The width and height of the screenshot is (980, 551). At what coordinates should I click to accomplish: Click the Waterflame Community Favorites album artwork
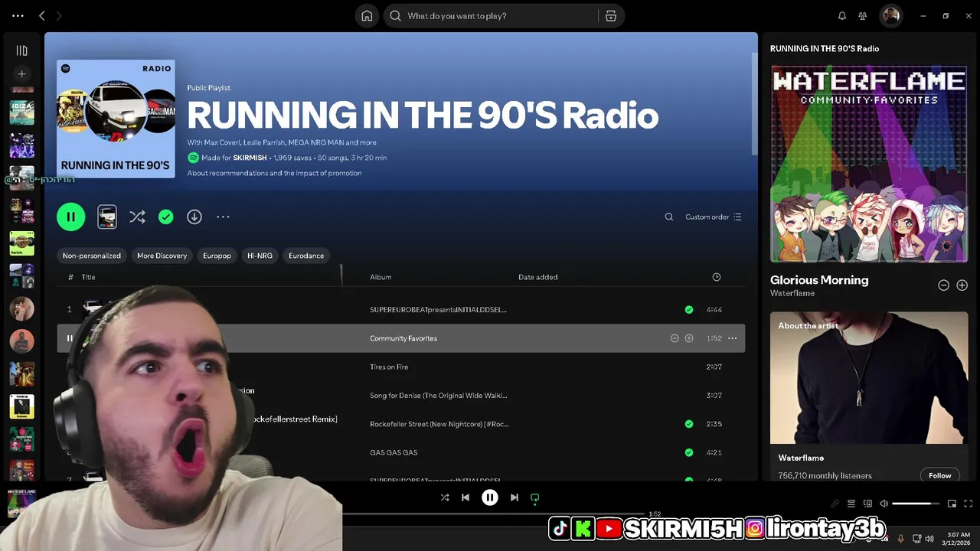point(869,164)
